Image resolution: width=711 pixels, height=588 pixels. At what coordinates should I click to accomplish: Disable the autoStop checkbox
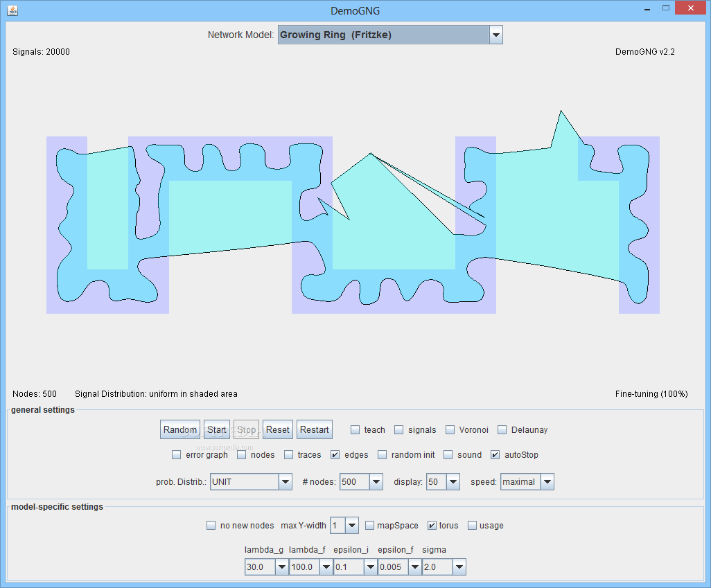[495, 455]
